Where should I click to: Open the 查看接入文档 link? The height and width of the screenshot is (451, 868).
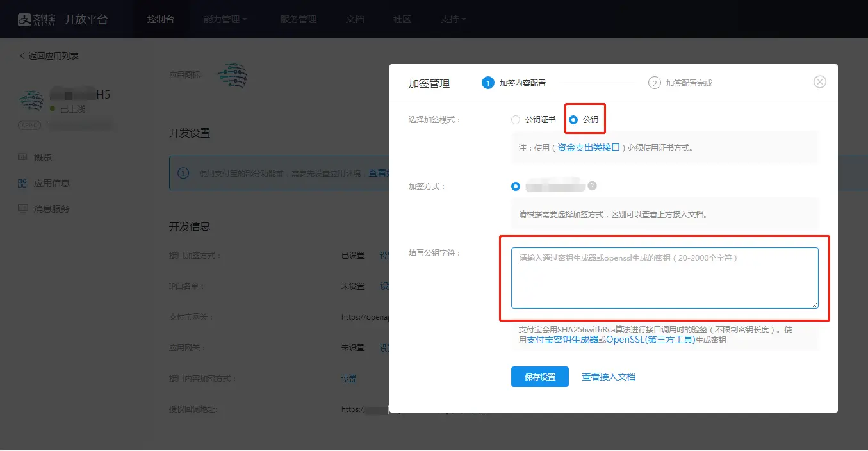point(608,377)
